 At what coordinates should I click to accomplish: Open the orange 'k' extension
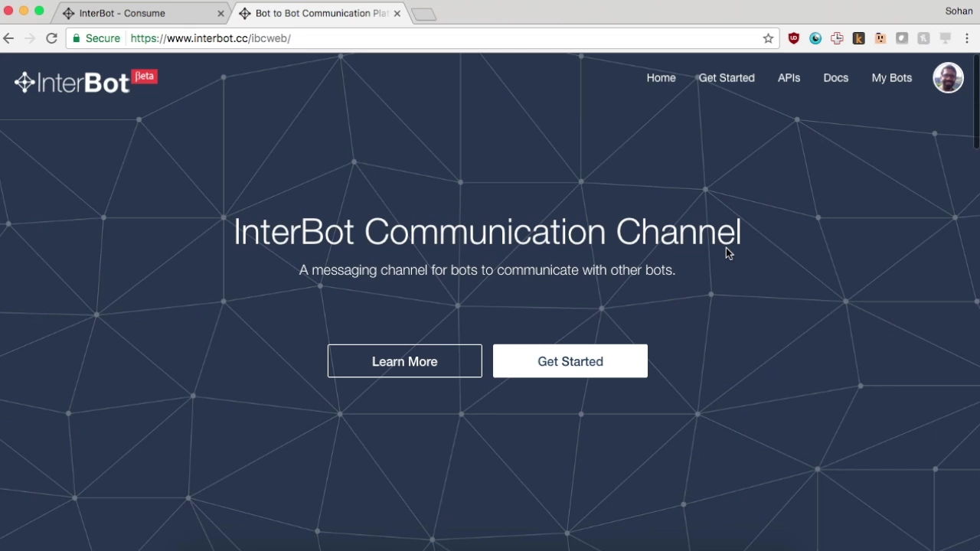[859, 38]
